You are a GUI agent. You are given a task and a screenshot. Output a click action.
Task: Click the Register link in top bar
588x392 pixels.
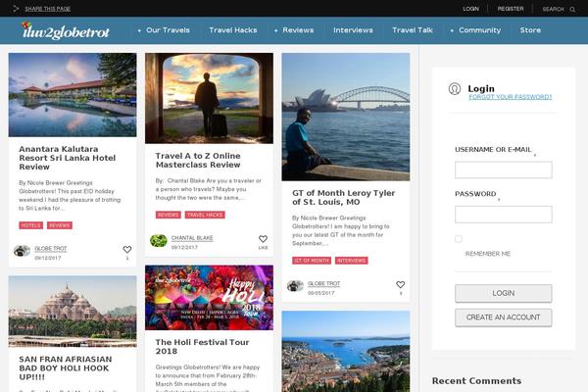coord(511,9)
